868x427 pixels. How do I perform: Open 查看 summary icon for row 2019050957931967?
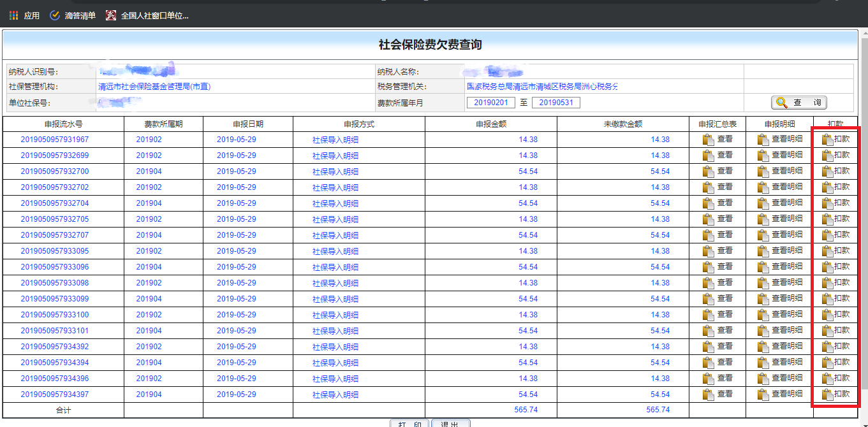point(708,140)
